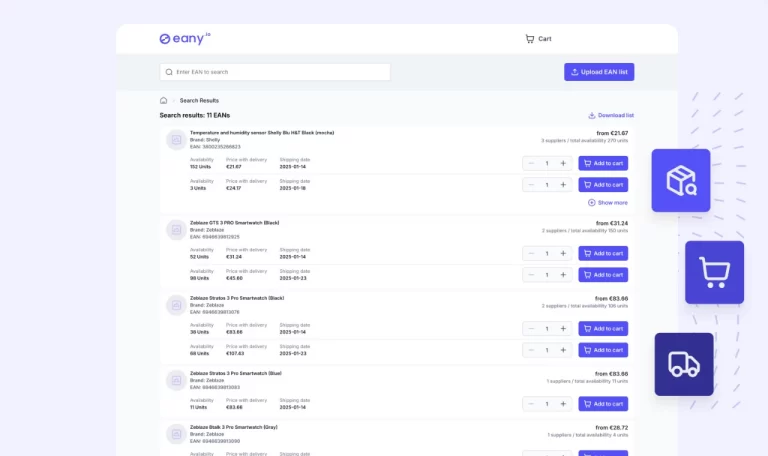
Task: Add Stratos 3 Black €83.66 offer to cart
Action: (603, 329)
